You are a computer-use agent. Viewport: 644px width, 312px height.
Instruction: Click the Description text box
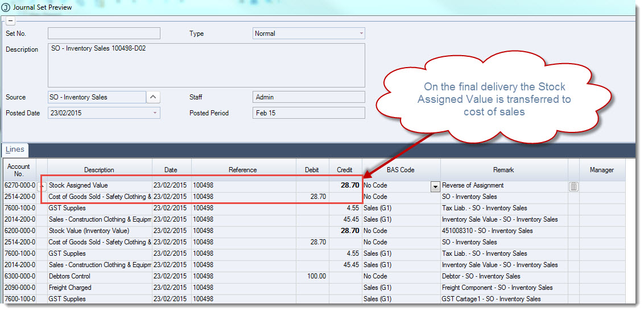tap(206, 65)
